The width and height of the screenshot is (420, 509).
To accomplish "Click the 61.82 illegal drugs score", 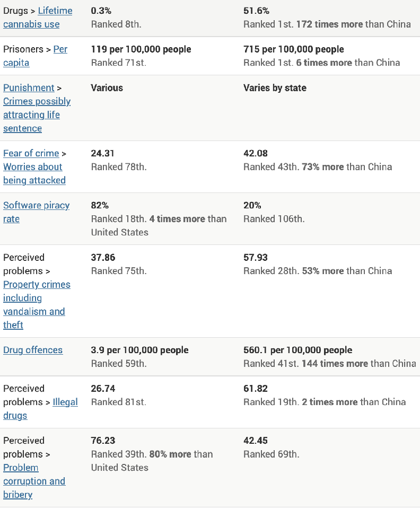I will click(256, 389).
